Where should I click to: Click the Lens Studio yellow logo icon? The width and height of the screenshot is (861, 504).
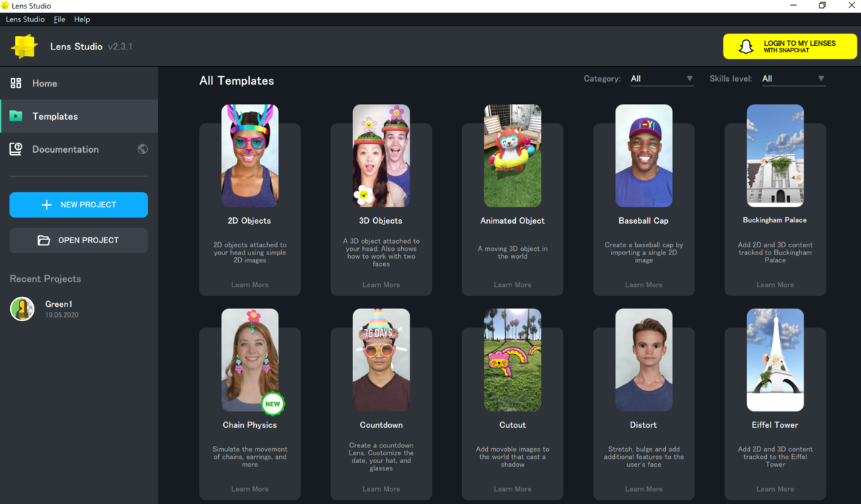(x=24, y=47)
